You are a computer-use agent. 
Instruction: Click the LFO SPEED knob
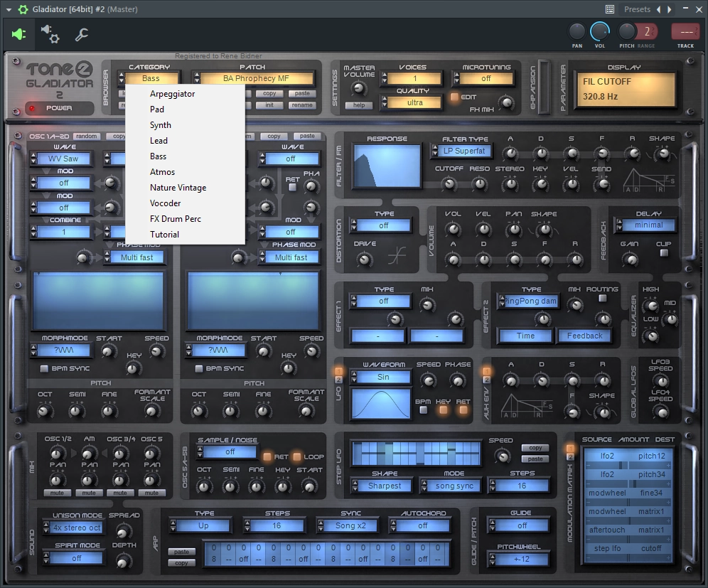pyautogui.click(x=428, y=380)
